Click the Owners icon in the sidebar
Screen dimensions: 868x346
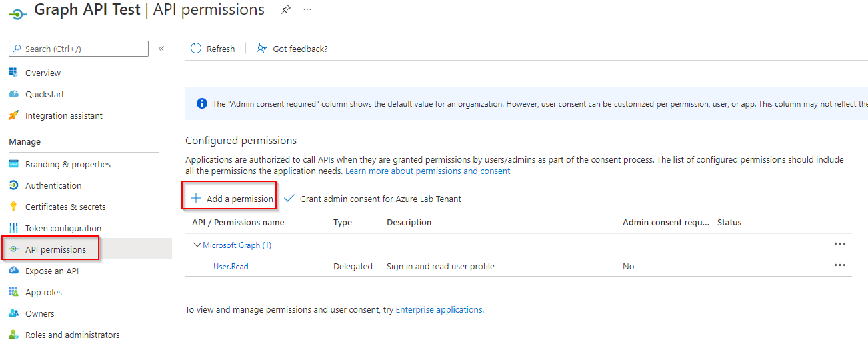[13, 313]
